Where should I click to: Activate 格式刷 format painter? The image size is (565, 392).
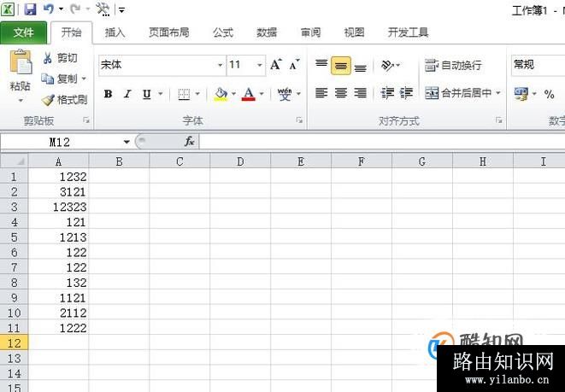64,100
